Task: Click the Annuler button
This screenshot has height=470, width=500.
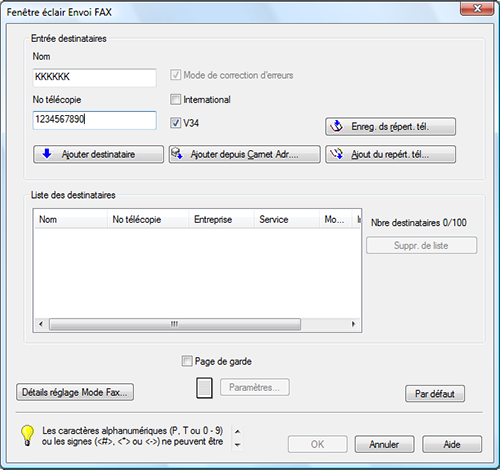Action: 384,444
